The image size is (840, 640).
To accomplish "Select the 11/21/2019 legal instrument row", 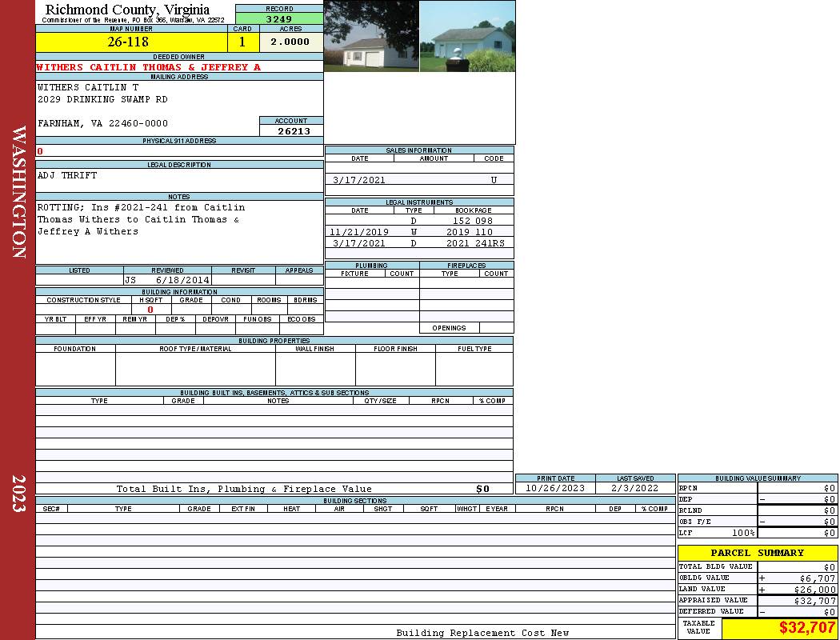I will coord(418,232).
